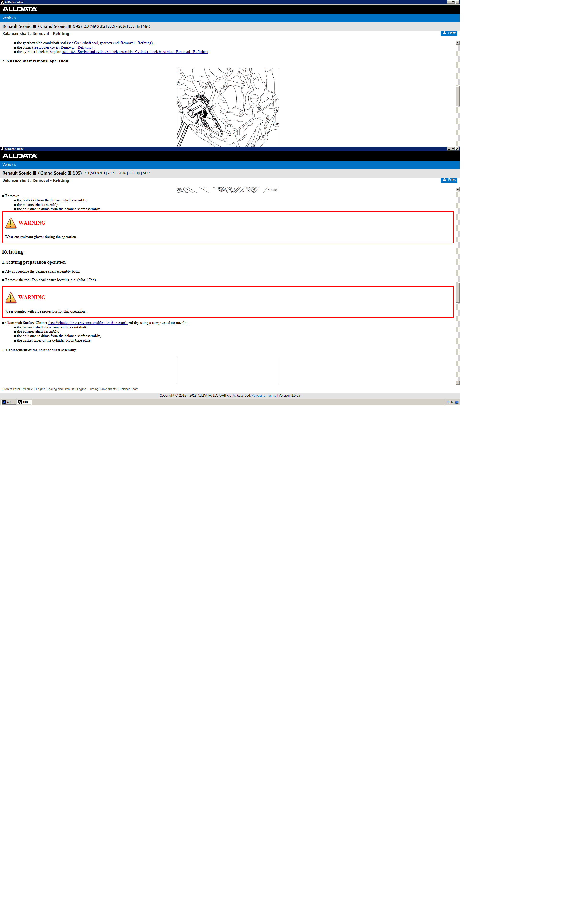Restore the lower AllData Online window
Viewport: 583px width, 924px height.
(x=453, y=149)
